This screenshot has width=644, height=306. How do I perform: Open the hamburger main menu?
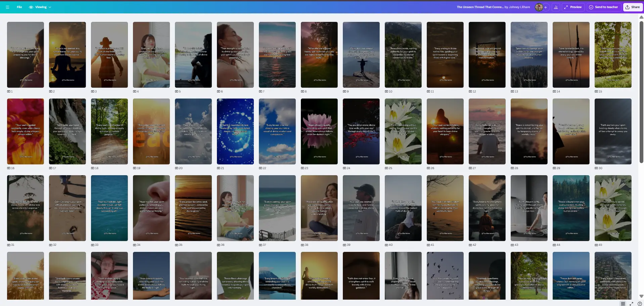(7, 7)
